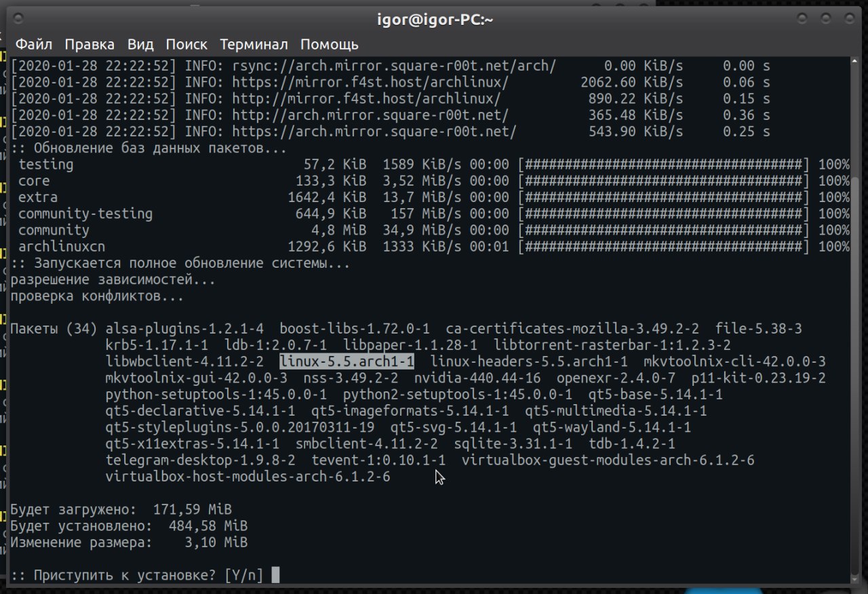
Task: Click the 'Приступить к установке? [Y/n]' prompt
Action: click(x=137, y=575)
